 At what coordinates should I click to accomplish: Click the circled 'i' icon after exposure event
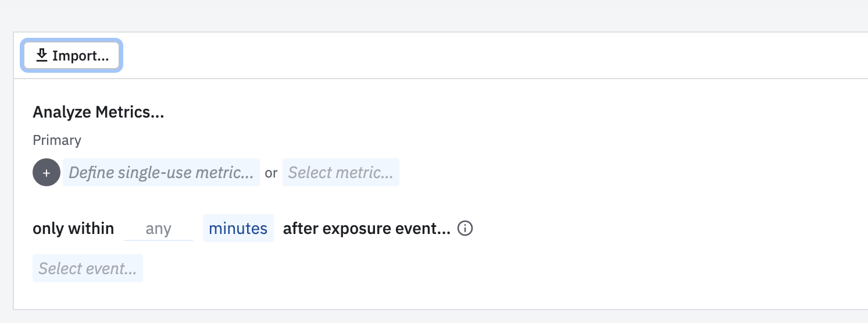pyautogui.click(x=465, y=229)
